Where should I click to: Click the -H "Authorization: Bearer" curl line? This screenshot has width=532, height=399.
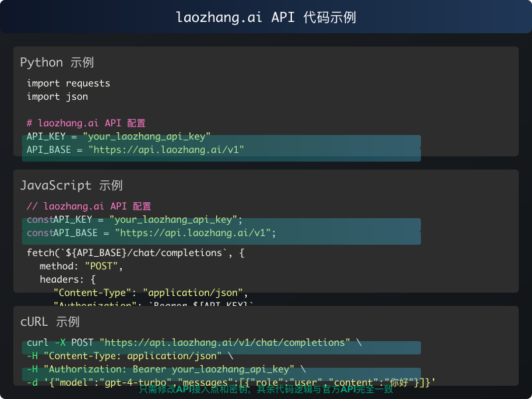coord(166,369)
